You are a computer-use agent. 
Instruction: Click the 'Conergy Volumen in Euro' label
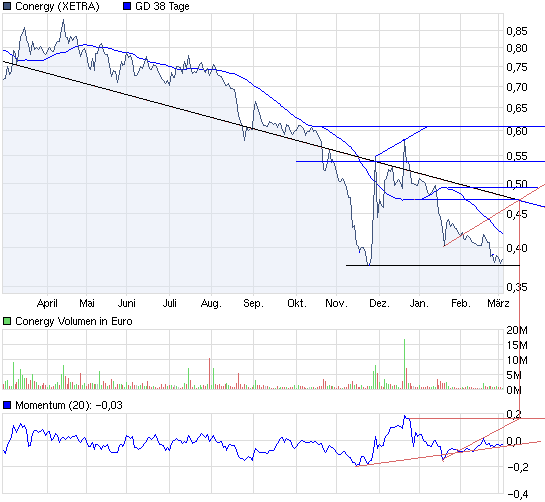pos(74,321)
